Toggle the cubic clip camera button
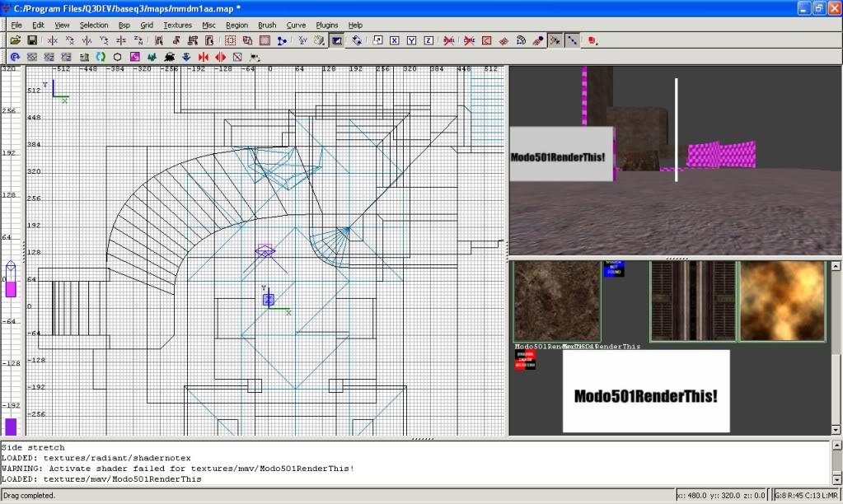843x504 pixels. [x=337, y=40]
